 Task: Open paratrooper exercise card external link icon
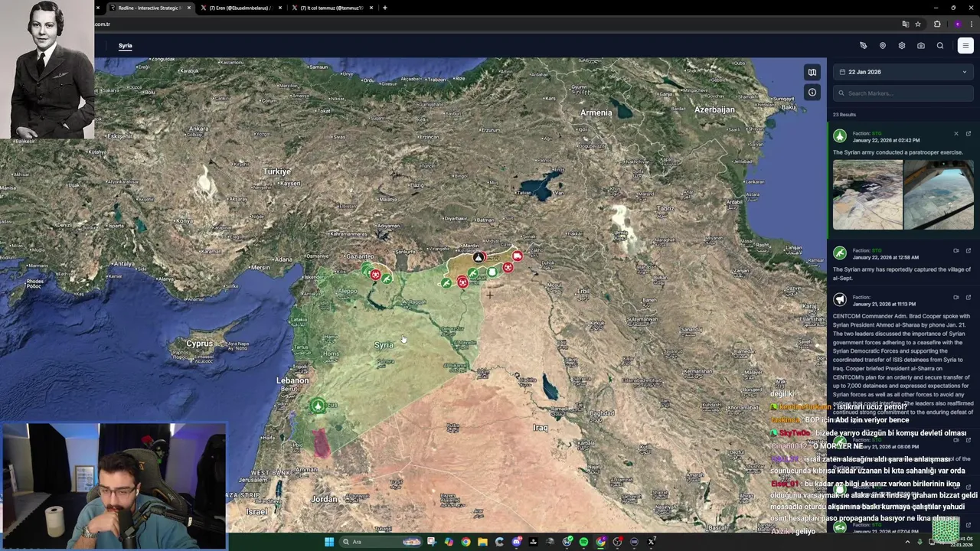[x=969, y=134]
